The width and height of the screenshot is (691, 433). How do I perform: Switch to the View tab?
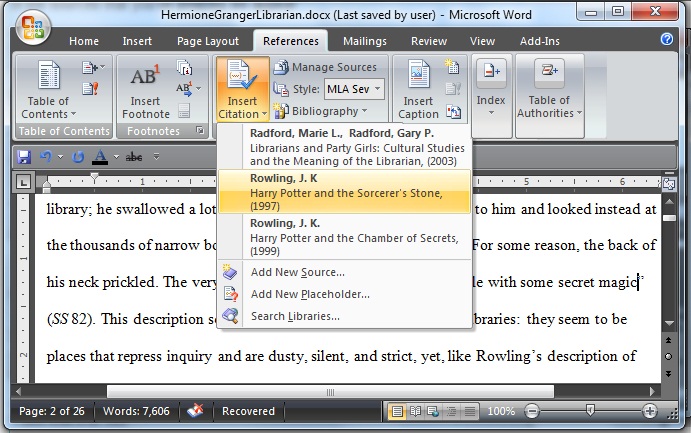point(482,41)
